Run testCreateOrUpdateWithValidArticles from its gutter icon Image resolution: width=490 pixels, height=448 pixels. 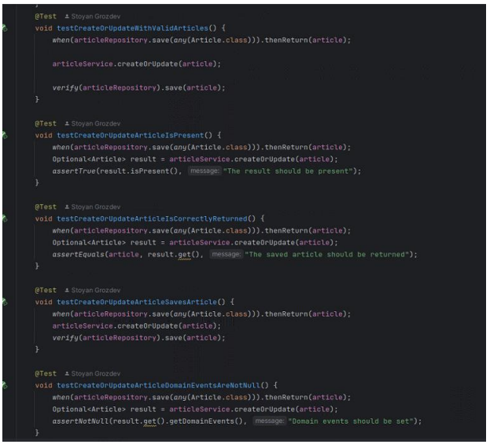[x=5, y=28]
